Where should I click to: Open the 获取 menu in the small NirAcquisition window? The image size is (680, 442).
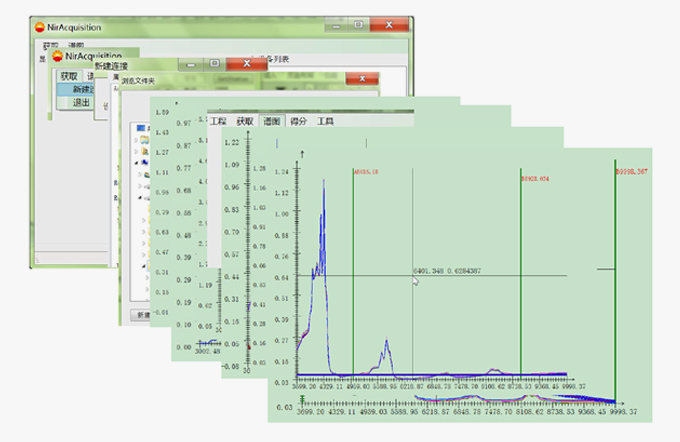click(x=69, y=76)
